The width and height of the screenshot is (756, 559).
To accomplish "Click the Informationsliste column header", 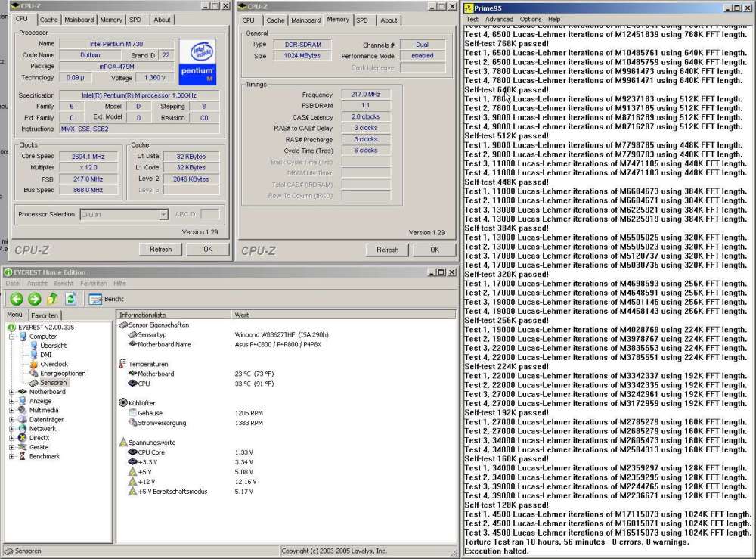I will [174, 315].
